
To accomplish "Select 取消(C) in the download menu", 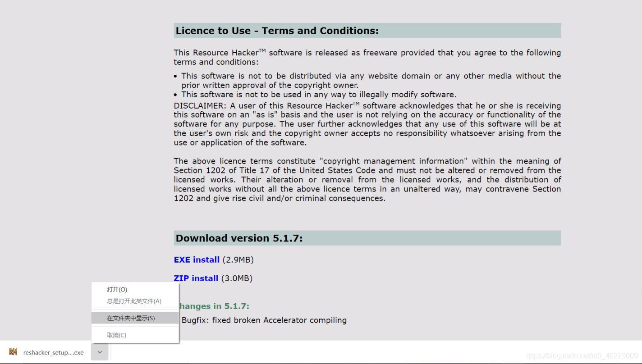I will 135,335.
